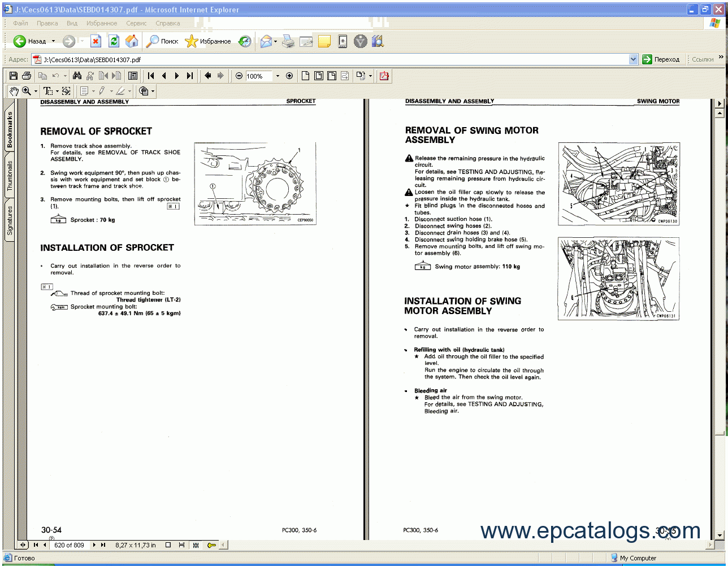Click vertical scrollbar down arrow
The height and width of the screenshot is (566, 728).
pos(720,535)
